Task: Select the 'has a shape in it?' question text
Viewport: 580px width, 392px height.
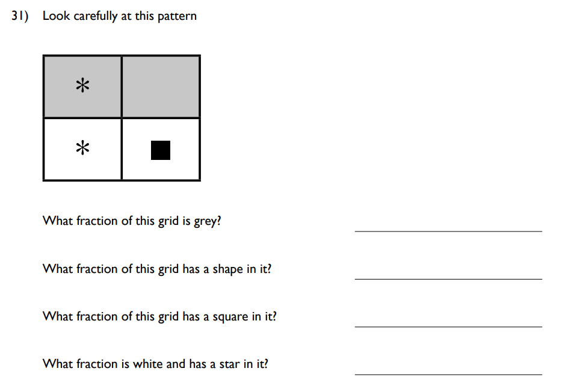Action: [x=156, y=269]
